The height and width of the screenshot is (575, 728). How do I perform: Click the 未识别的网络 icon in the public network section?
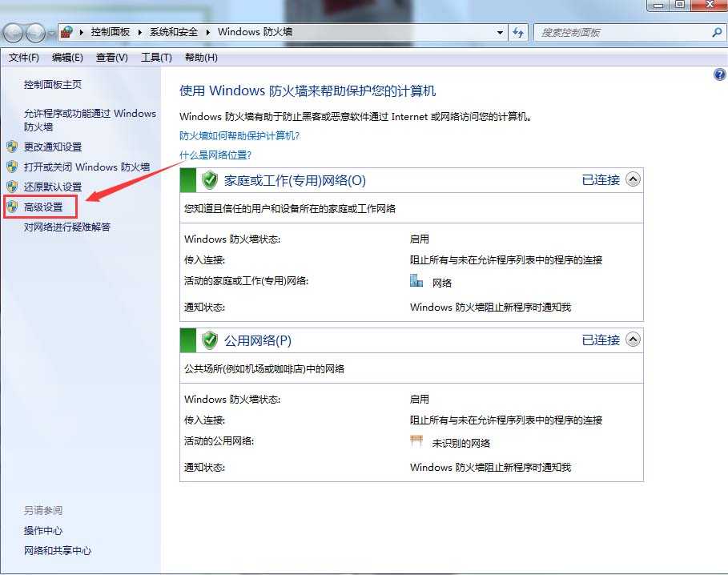point(416,440)
